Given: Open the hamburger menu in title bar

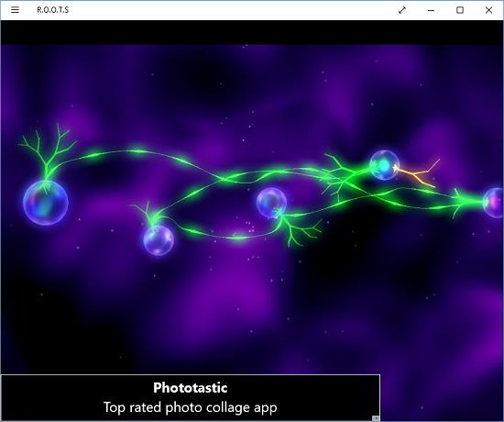Looking at the screenshot, I should 15,10.
